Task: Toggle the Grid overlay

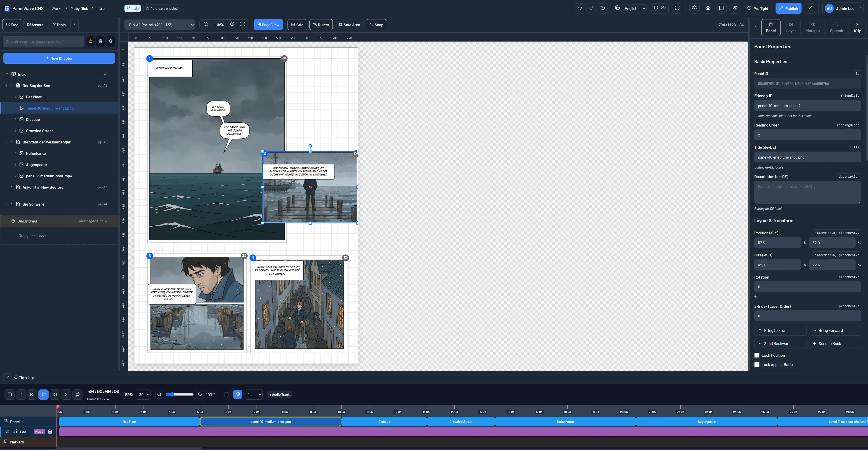Action: (297, 25)
